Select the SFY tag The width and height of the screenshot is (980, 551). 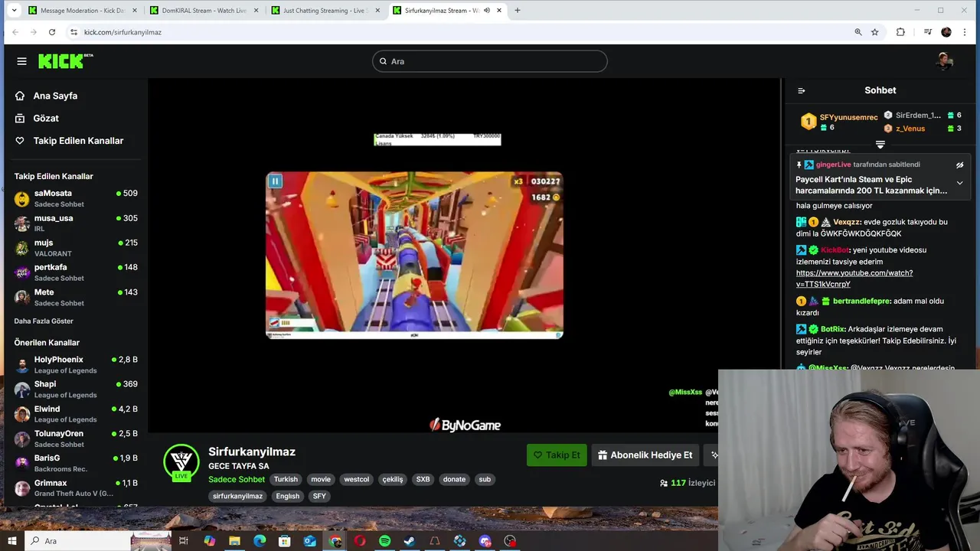click(x=319, y=496)
